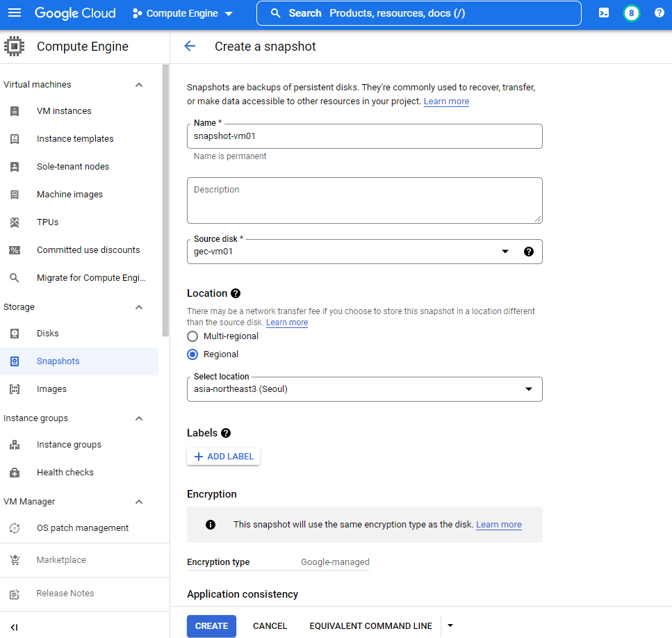Open the Select location dropdown
This screenshot has width=672, height=638.
pyautogui.click(x=364, y=389)
